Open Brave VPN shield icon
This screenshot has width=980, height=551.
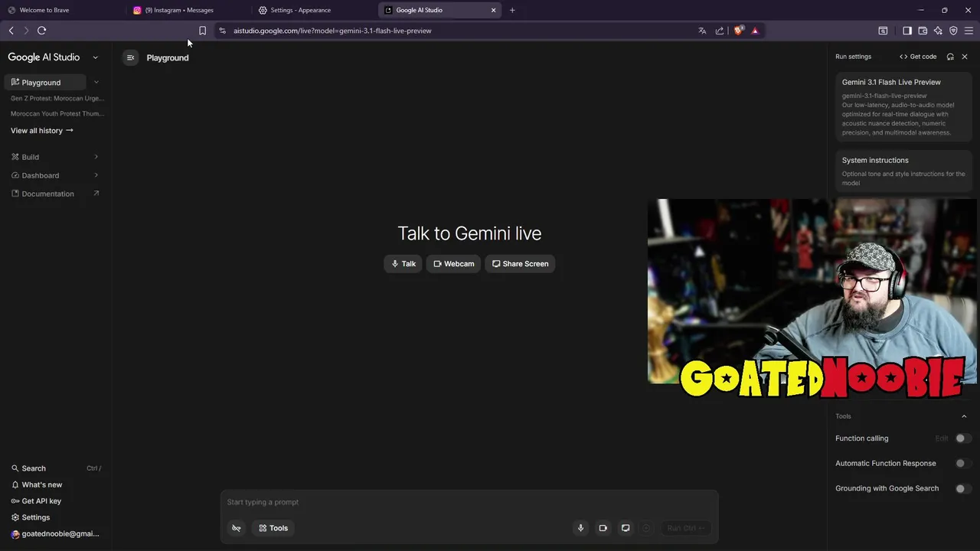click(x=953, y=31)
